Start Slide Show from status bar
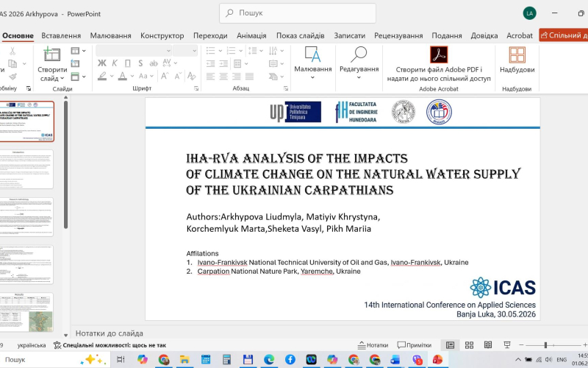Screen dimensions: 588x368 click(x=507, y=344)
